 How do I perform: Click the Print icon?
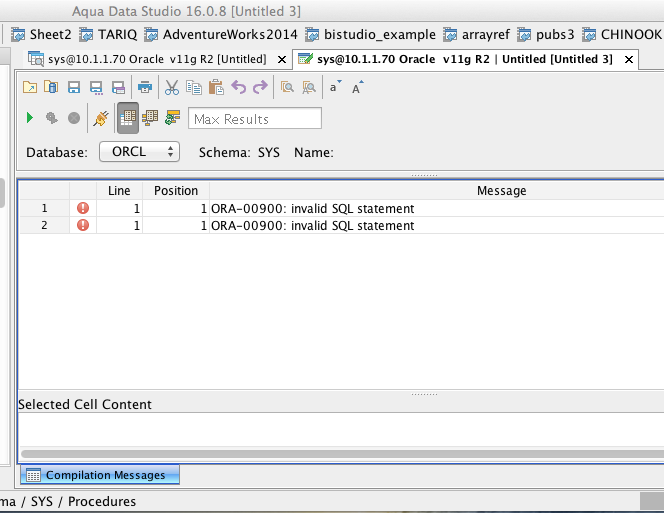145,88
